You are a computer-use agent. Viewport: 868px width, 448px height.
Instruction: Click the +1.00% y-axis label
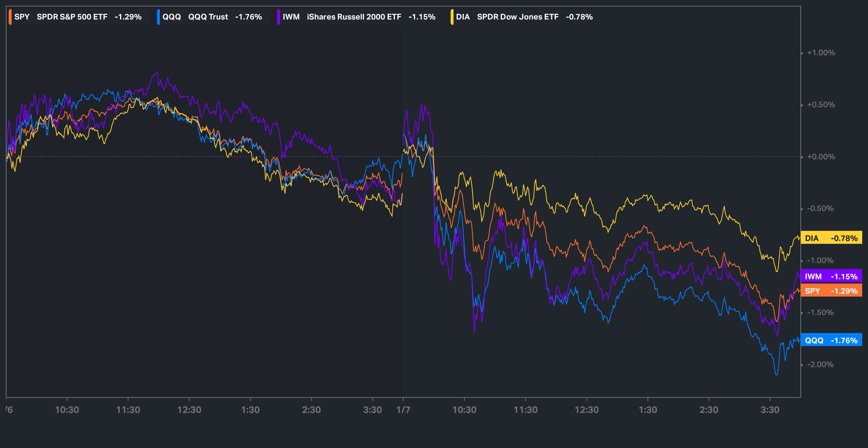[x=821, y=53]
